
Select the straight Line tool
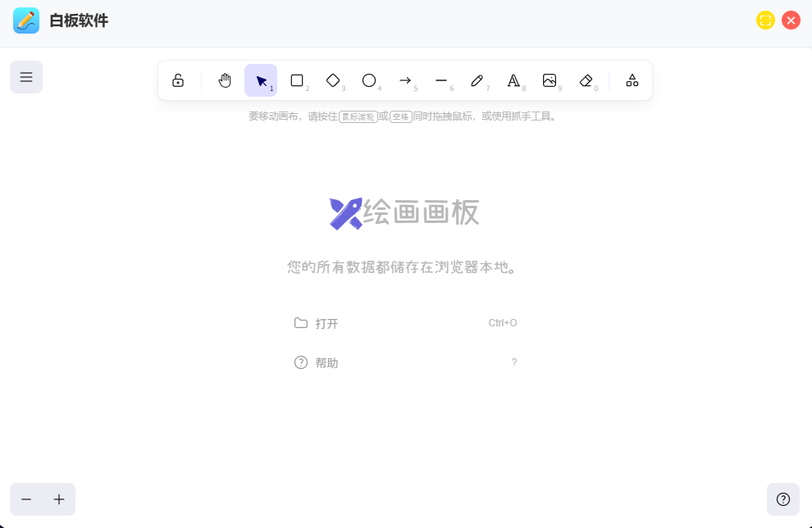tap(441, 80)
